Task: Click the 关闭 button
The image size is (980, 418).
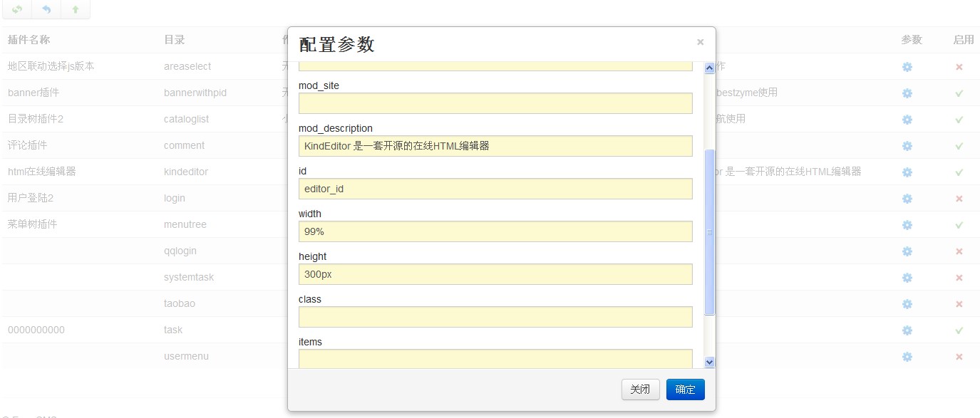Action: point(640,390)
